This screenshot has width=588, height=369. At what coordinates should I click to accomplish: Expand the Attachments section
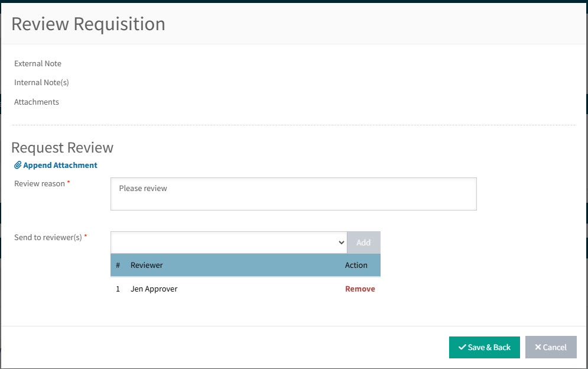pyautogui.click(x=36, y=102)
